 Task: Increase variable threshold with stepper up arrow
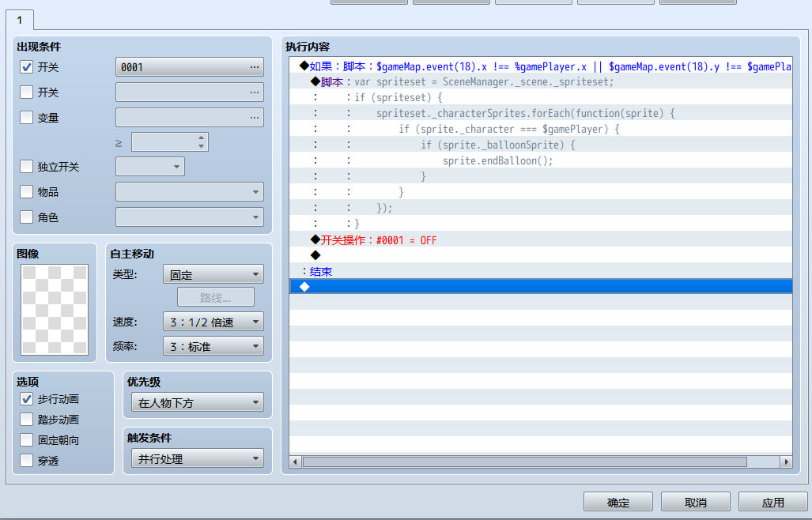(201, 138)
